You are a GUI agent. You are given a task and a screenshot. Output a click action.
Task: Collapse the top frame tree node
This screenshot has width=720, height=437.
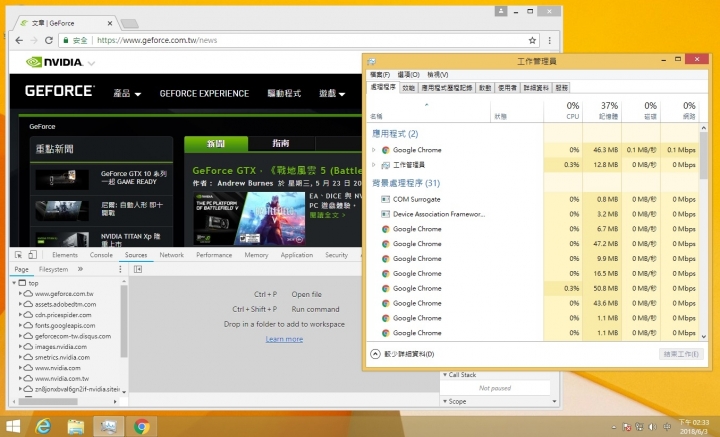[x=14, y=283]
